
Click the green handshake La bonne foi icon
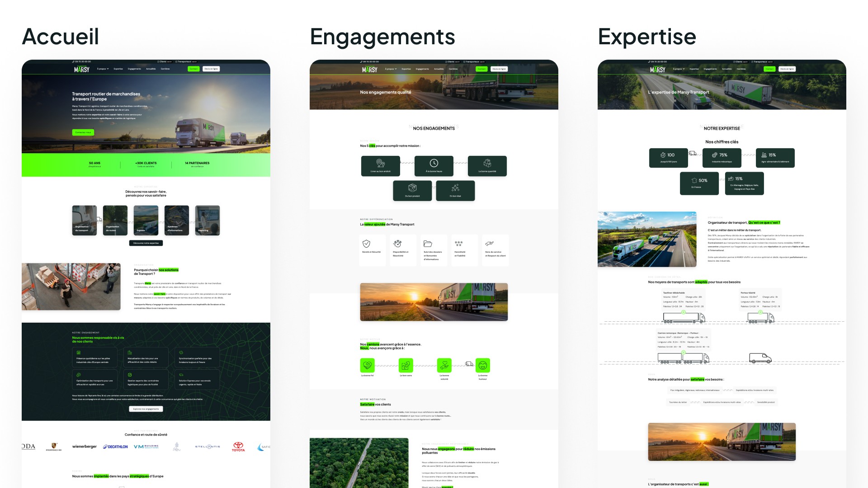pyautogui.click(x=368, y=365)
